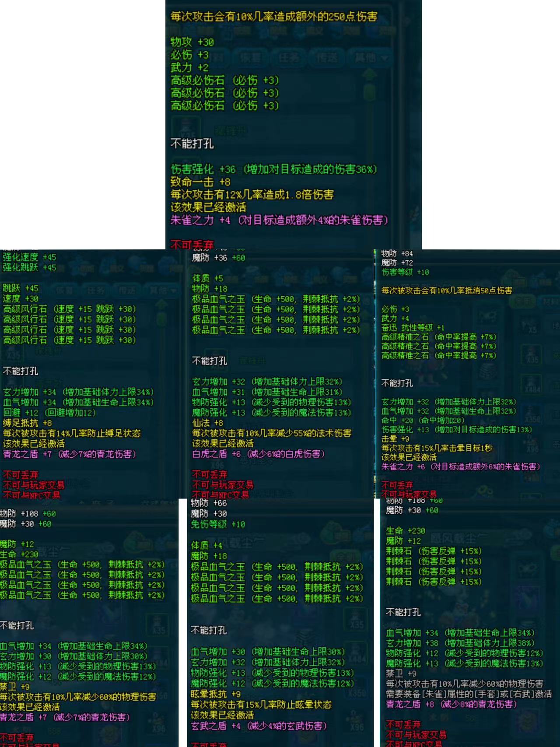
Task: Click the green scrollbar thumb beside 高级必伤石 lines
Action: click(x=370, y=93)
